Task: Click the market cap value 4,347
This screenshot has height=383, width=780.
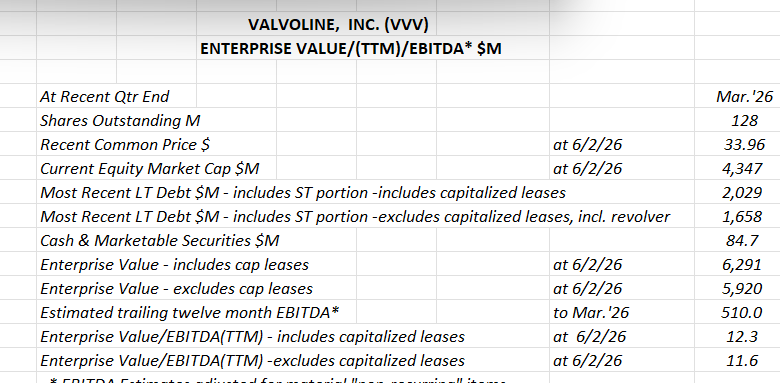Action: [737, 168]
